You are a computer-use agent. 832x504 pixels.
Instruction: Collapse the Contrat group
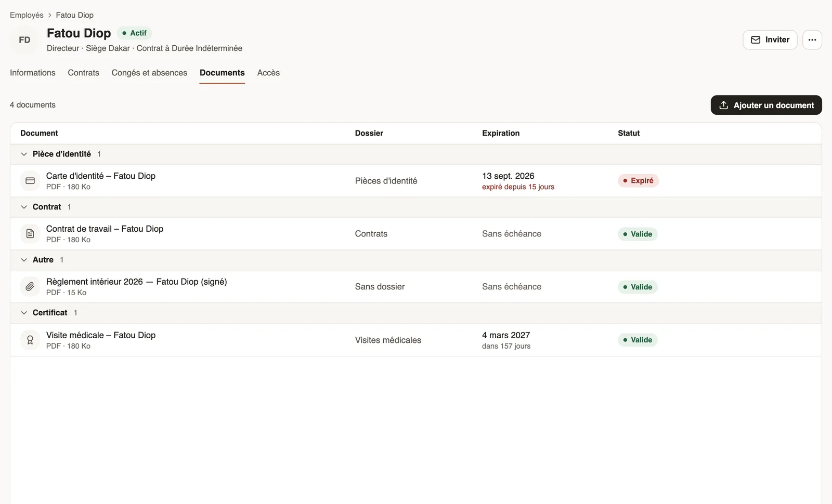24,207
